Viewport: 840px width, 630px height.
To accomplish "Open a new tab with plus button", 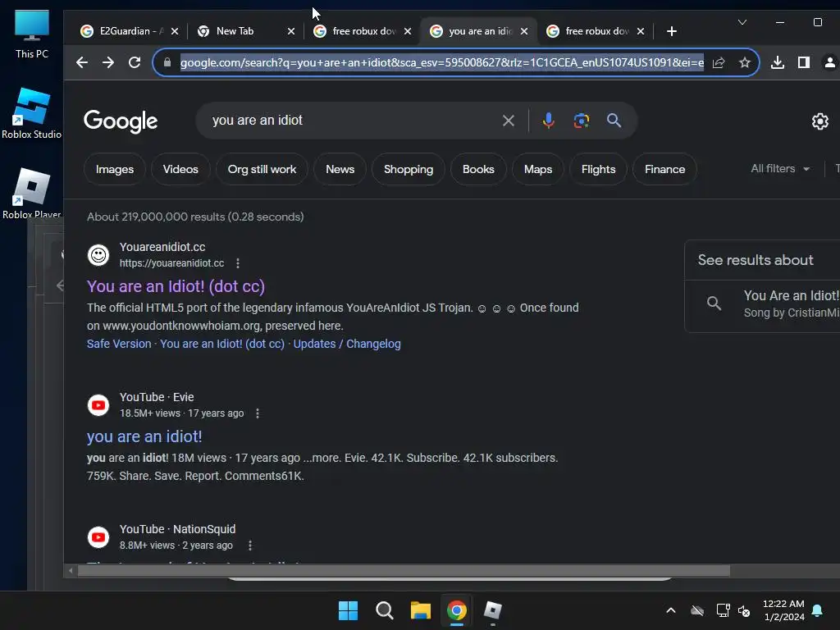I will click(672, 31).
